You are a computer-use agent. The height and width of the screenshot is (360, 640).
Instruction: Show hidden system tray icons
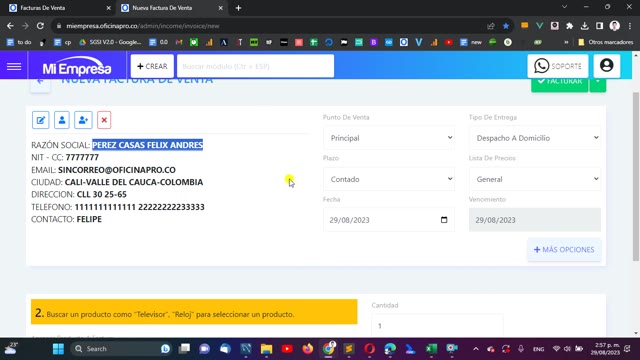(476, 349)
